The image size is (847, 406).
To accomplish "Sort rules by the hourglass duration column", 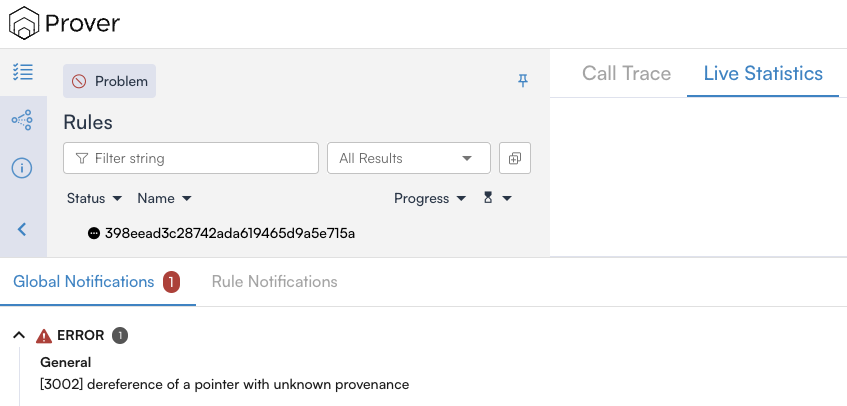I will point(497,198).
